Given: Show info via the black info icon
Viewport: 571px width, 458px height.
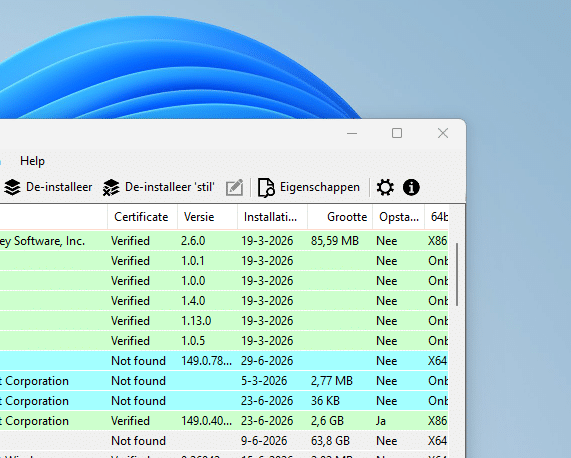Looking at the screenshot, I should pos(411,187).
